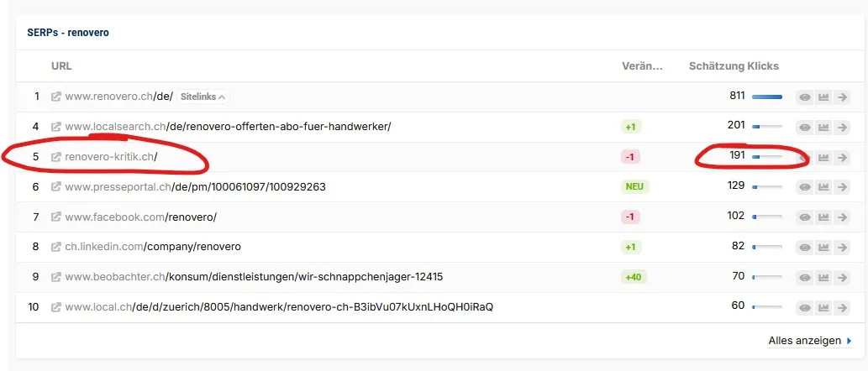The width and height of the screenshot is (868, 371).
Task: Open external link icon for www.renovero.ch
Action: coord(56,97)
